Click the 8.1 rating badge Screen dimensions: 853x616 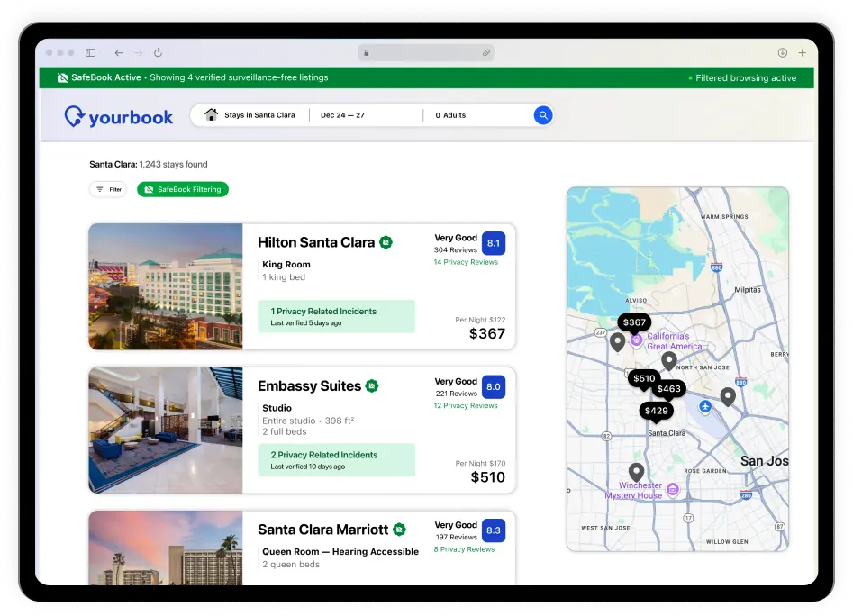tap(494, 243)
